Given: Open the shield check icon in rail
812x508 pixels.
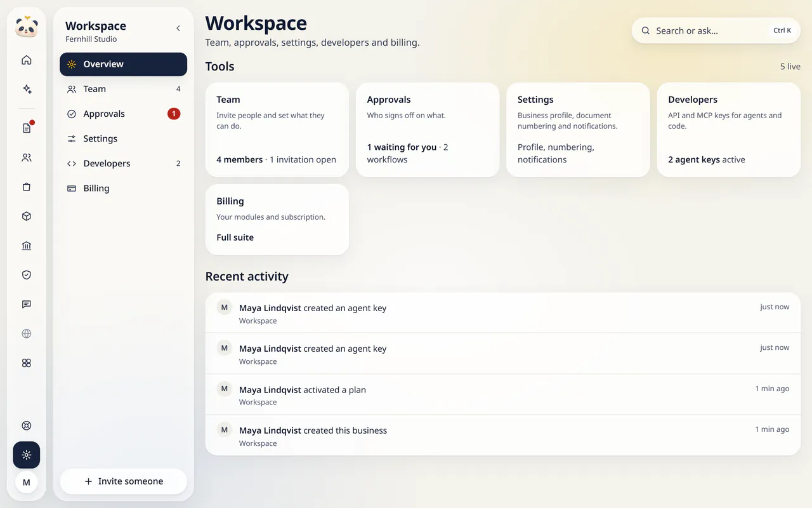Looking at the screenshot, I should 27,275.
